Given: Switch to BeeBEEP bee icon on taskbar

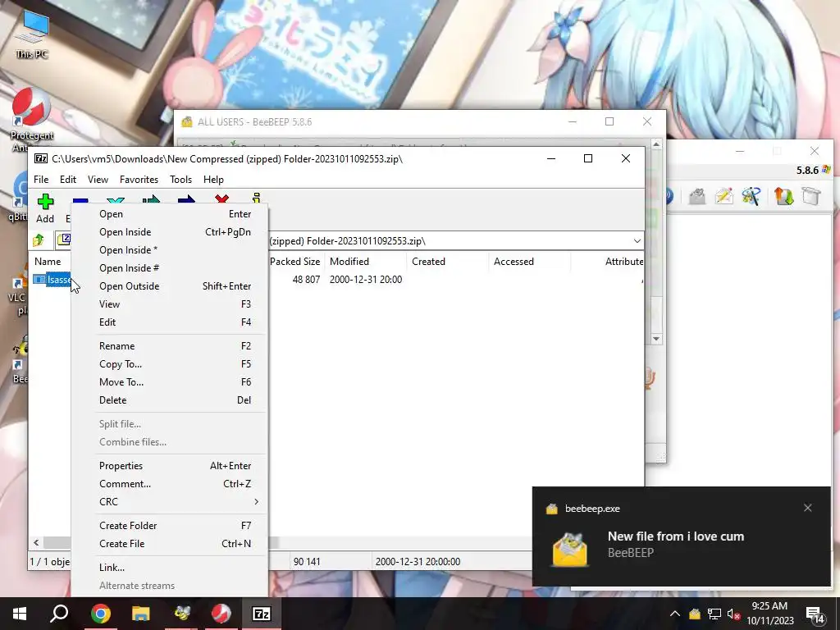Looking at the screenshot, I should (x=181, y=614).
